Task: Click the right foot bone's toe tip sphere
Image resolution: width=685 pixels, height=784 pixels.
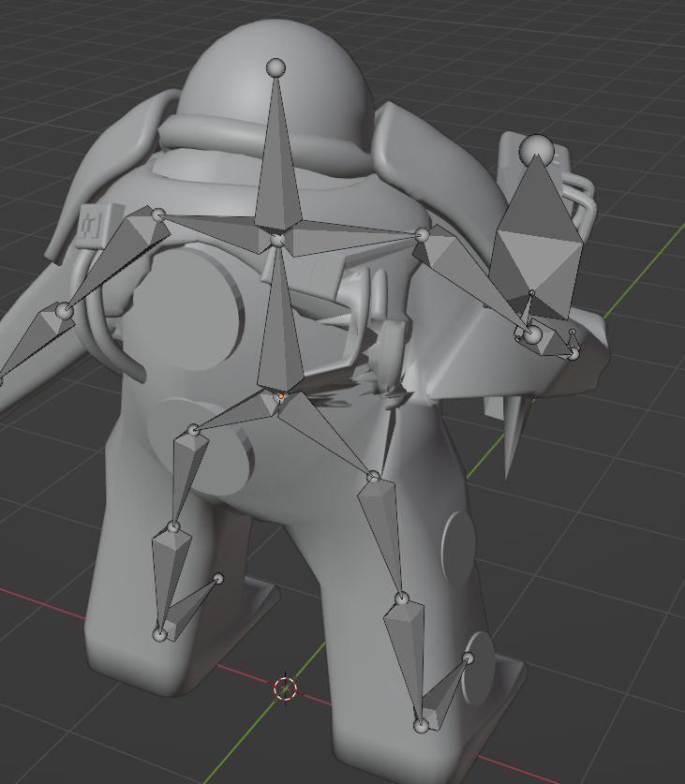Action: pyautogui.click(x=468, y=658)
